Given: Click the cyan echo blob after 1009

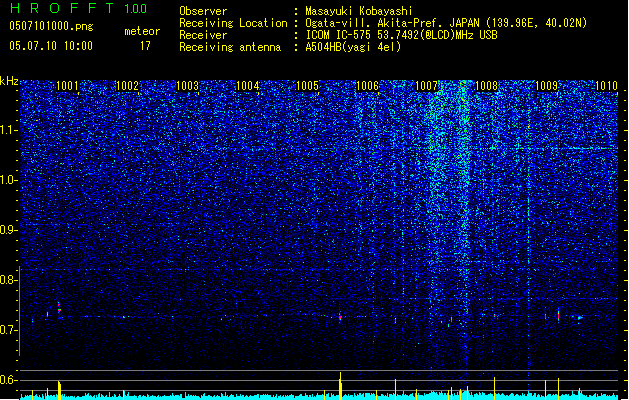Looking at the screenshot, I should pos(579,318).
